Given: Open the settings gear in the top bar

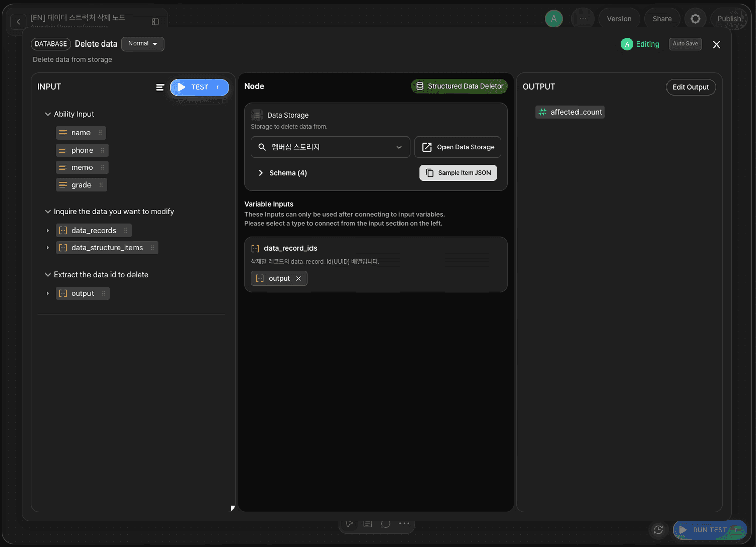Looking at the screenshot, I should [x=695, y=19].
